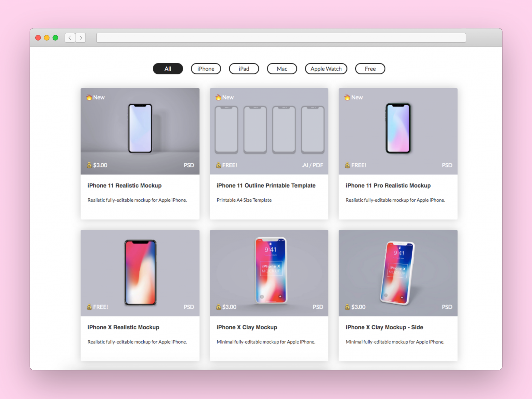Click the fire emoji icon on Outline Template card
The image size is (532, 399).
[x=218, y=97]
